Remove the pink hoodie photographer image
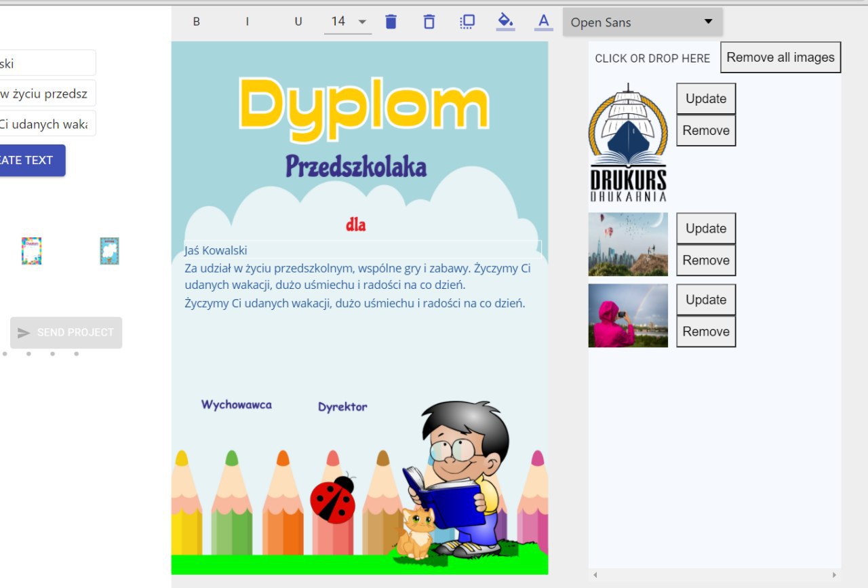This screenshot has height=588, width=868. coord(706,332)
